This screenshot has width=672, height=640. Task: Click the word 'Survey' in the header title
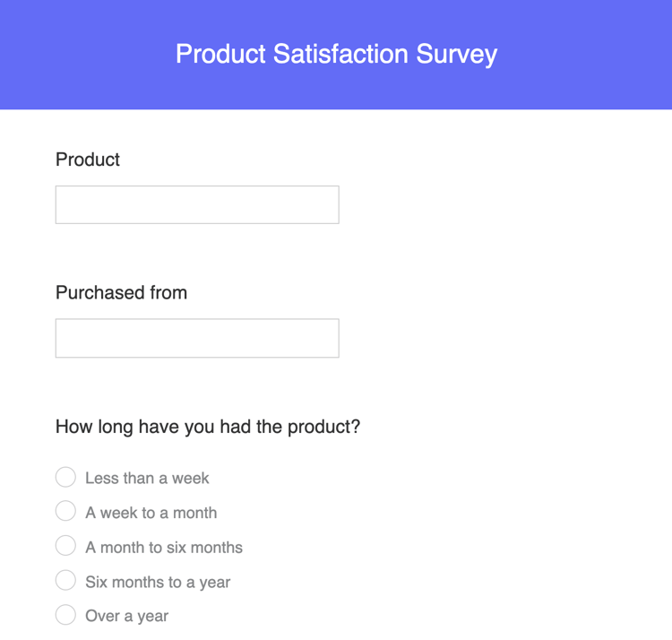[x=456, y=54]
